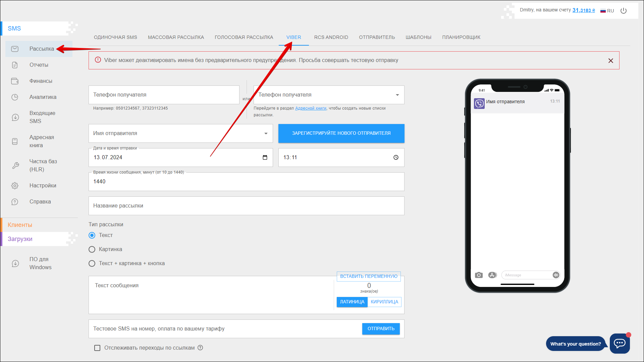Click ЗАРЕГИСТРИРУЙТЕ НОВОГО ОТПРАВИТЕЛЯ button
The width and height of the screenshot is (644, 362).
click(341, 133)
